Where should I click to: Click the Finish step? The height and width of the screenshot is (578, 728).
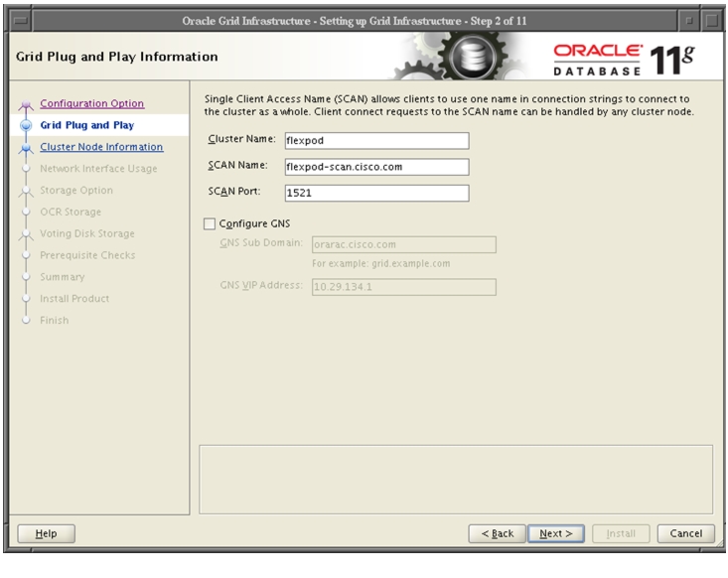click(54, 321)
